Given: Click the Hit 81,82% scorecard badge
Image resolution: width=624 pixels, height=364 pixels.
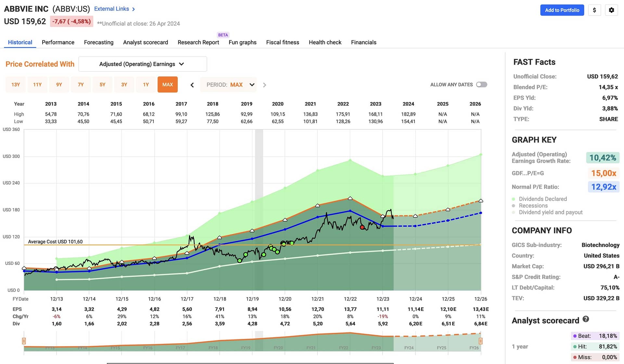Looking at the screenshot, I should click(595, 347).
